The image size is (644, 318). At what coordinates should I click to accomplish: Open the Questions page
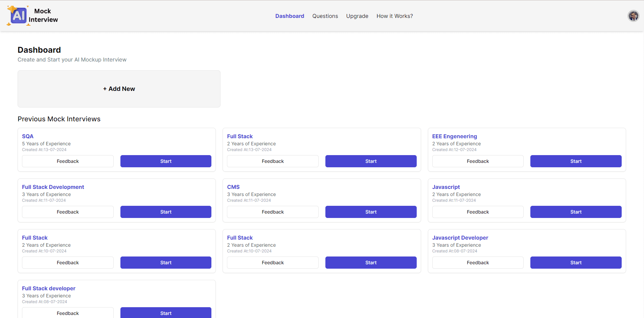[325, 16]
